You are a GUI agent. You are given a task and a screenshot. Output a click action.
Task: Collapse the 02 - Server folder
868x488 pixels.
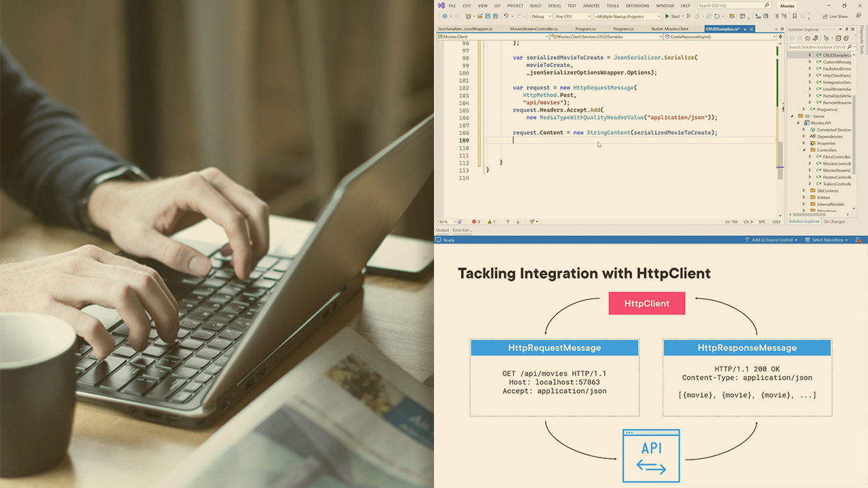(x=793, y=116)
